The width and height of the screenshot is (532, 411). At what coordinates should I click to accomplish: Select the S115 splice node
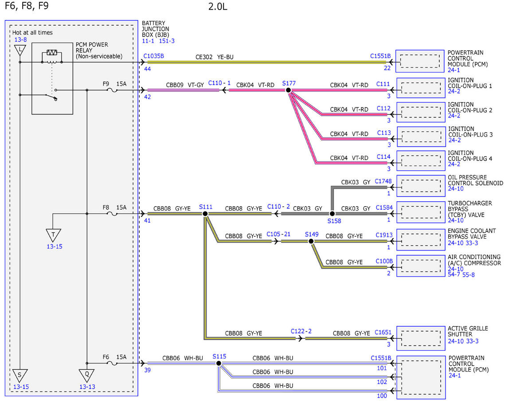coord(219,363)
